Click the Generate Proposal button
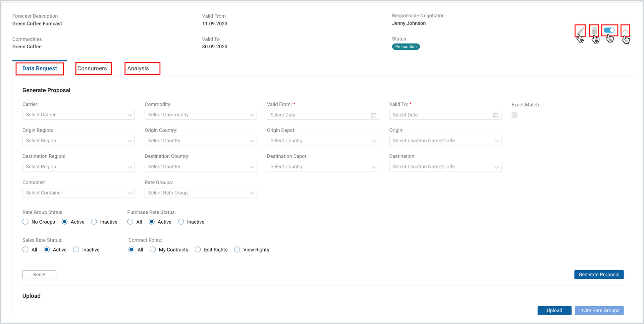 click(599, 275)
